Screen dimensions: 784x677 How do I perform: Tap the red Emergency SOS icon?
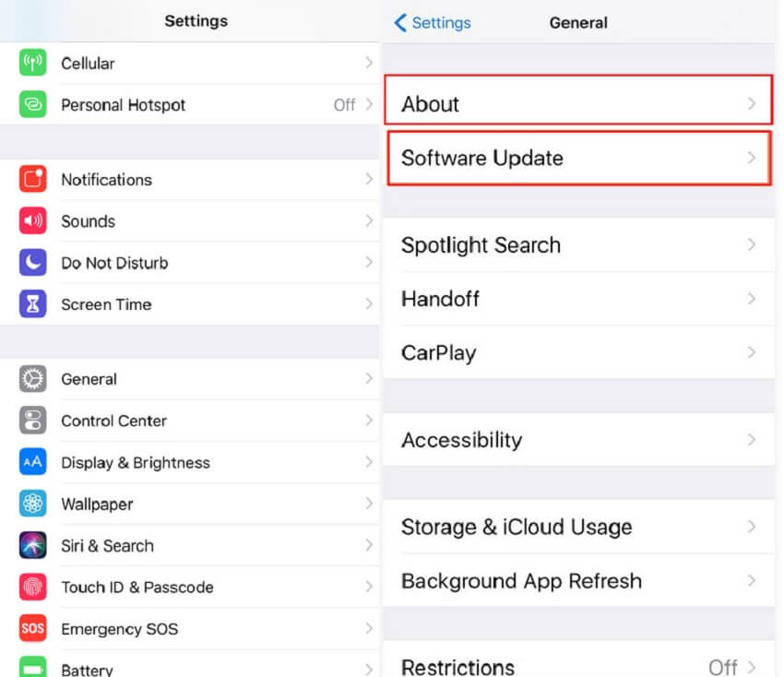click(x=32, y=629)
